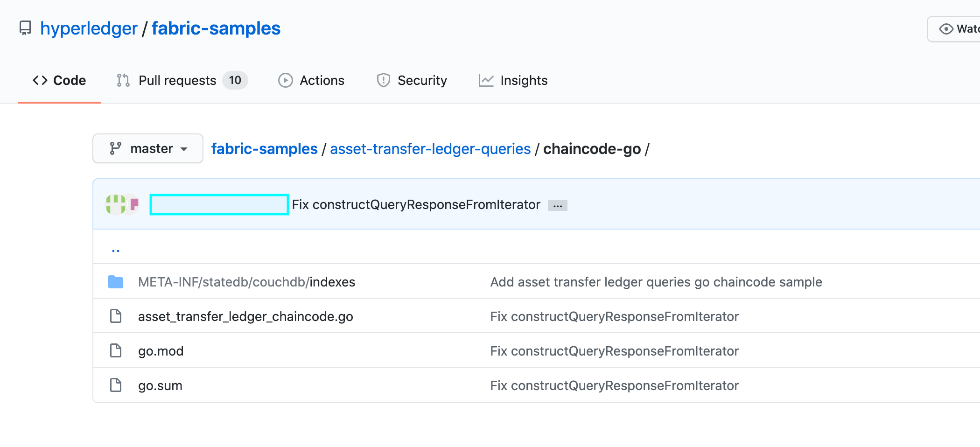Expand commit message with ellipsis button
Screen dimensions: 980x447
(x=558, y=205)
